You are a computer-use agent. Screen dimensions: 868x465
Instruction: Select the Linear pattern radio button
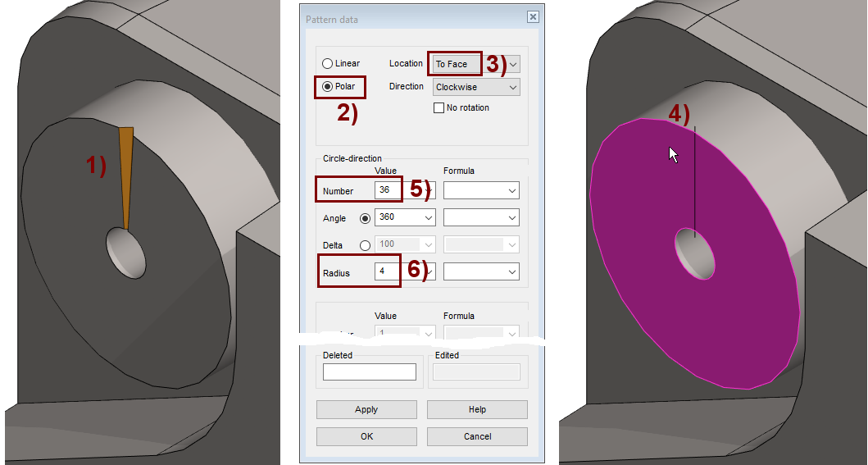click(328, 64)
